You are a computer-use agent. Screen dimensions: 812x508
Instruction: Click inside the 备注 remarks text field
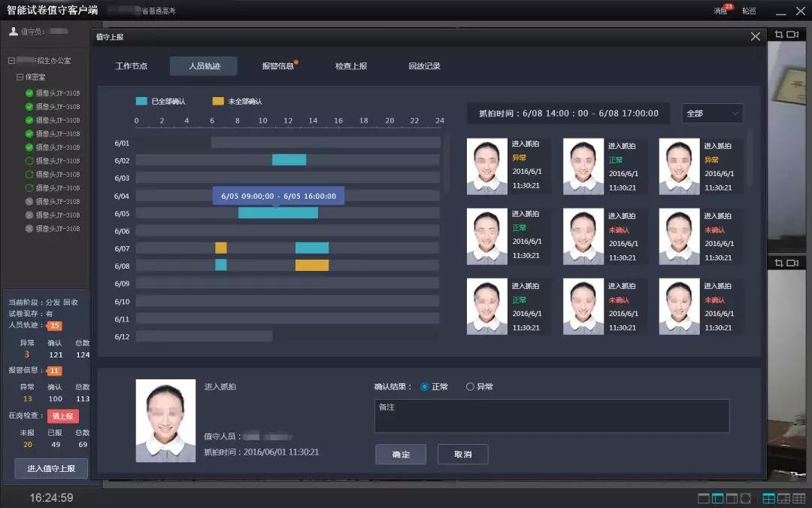pyautogui.click(x=551, y=416)
